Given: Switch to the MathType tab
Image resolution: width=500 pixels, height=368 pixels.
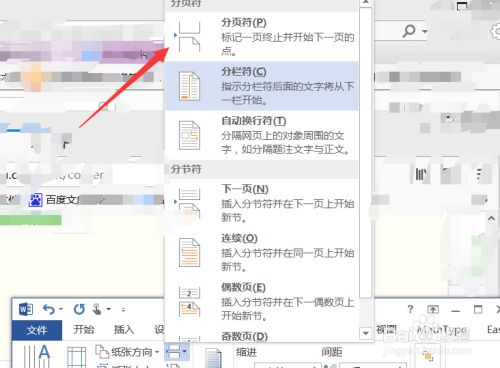Looking at the screenshot, I should point(441,330).
